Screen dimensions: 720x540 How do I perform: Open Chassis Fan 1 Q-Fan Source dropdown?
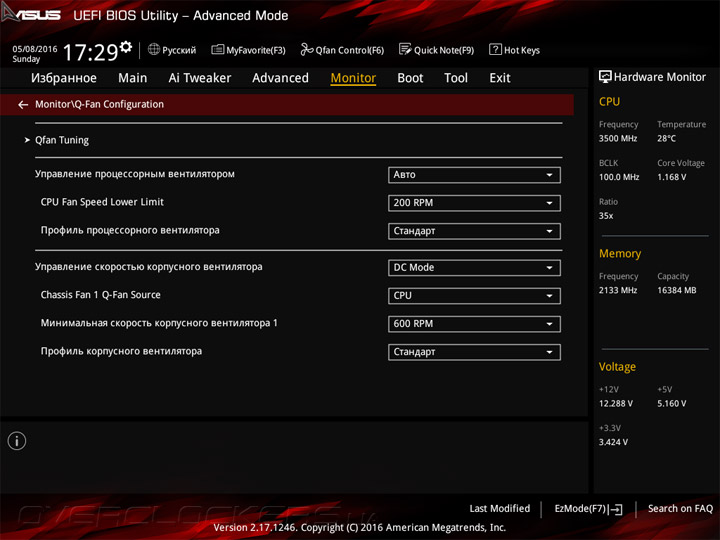[474, 296]
